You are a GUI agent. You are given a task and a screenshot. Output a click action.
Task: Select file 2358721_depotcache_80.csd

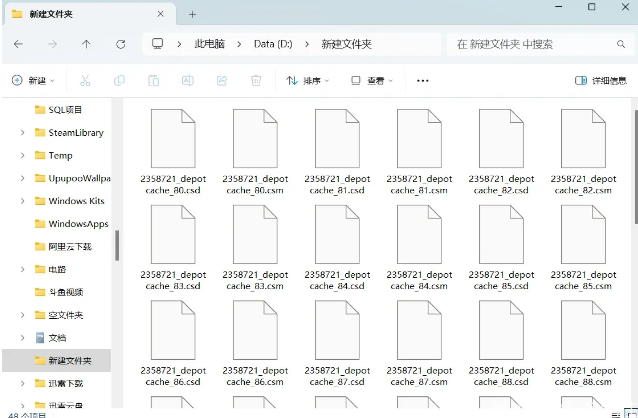click(173, 151)
